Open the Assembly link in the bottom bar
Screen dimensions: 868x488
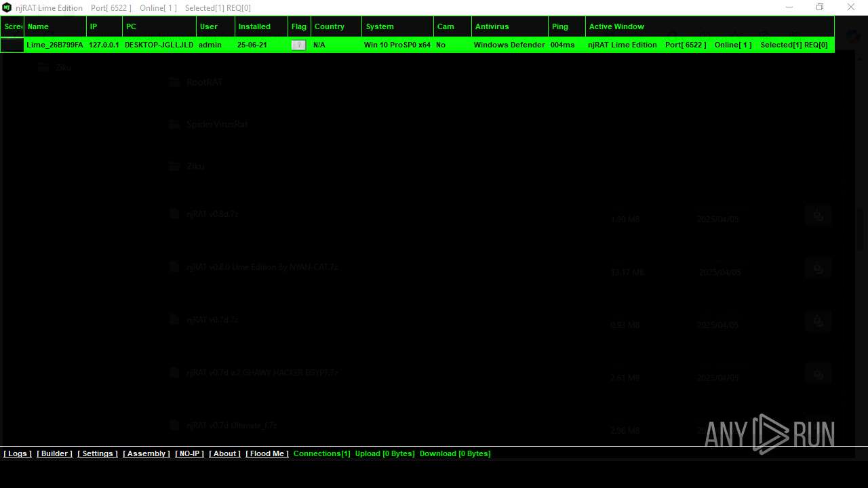(x=146, y=453)
